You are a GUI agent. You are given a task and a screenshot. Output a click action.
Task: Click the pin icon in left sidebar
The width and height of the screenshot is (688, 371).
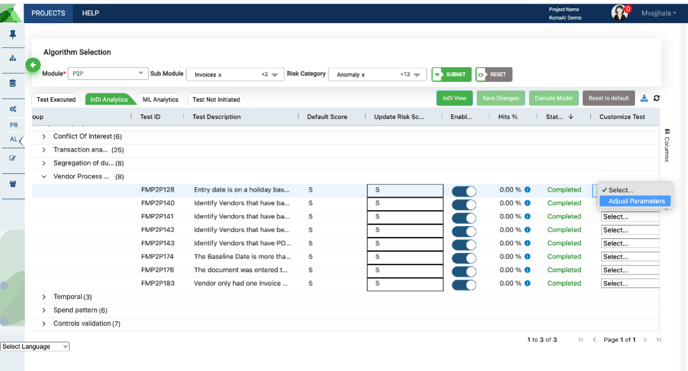click(13, 35)
